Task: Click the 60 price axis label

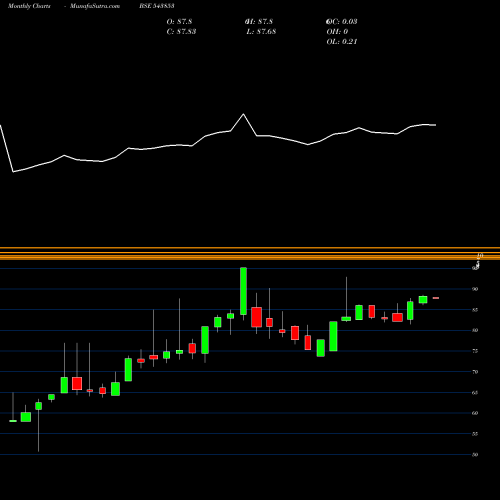Action: tap(475, 413)
